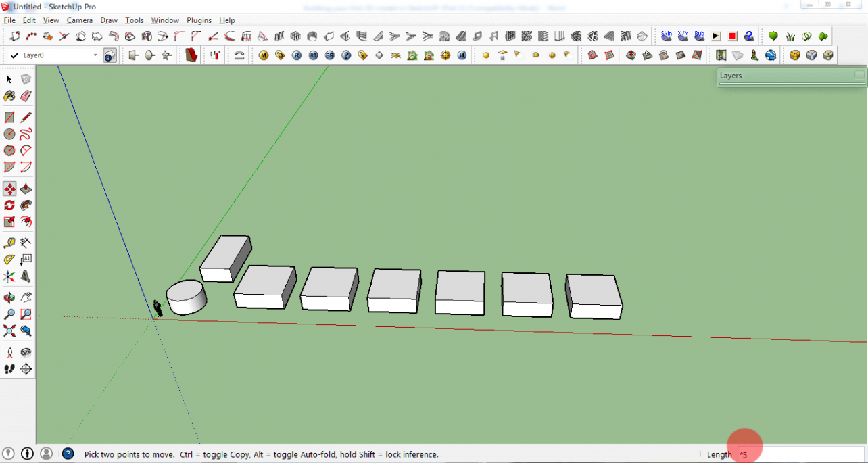Open Preview in Google Earth
Image resolution: width=868 pixels, height=463 pixels.
click(x=771, y=55)
